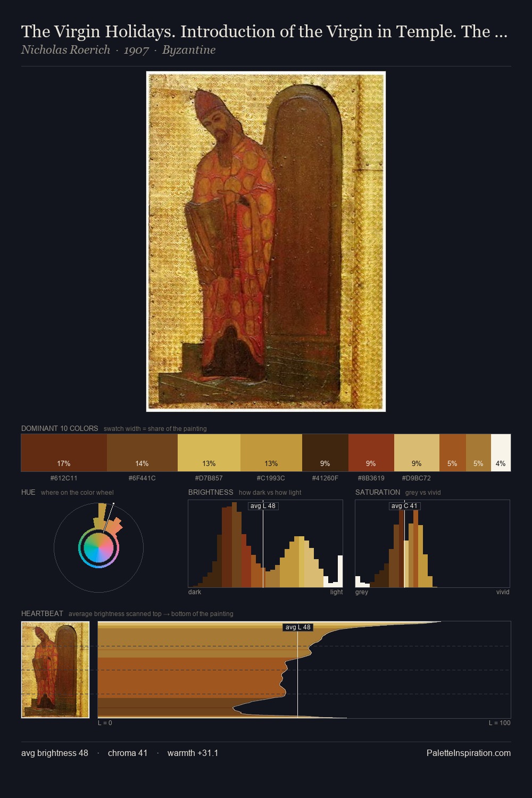Click the HEARTBEAT section heading
The width and height of the screenshot is (532, 798).
(42, 613)
